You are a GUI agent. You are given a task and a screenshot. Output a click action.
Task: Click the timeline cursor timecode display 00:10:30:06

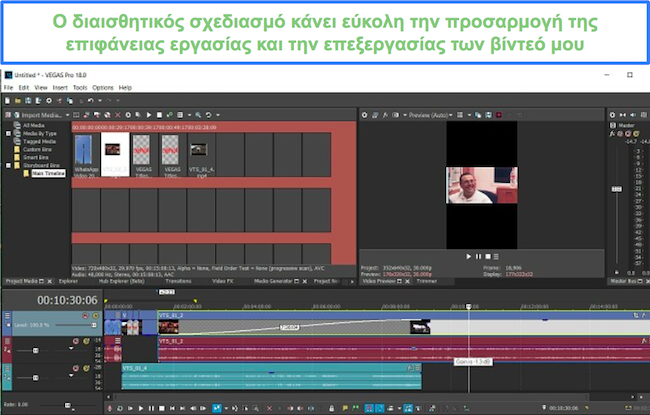click(67, 300)
